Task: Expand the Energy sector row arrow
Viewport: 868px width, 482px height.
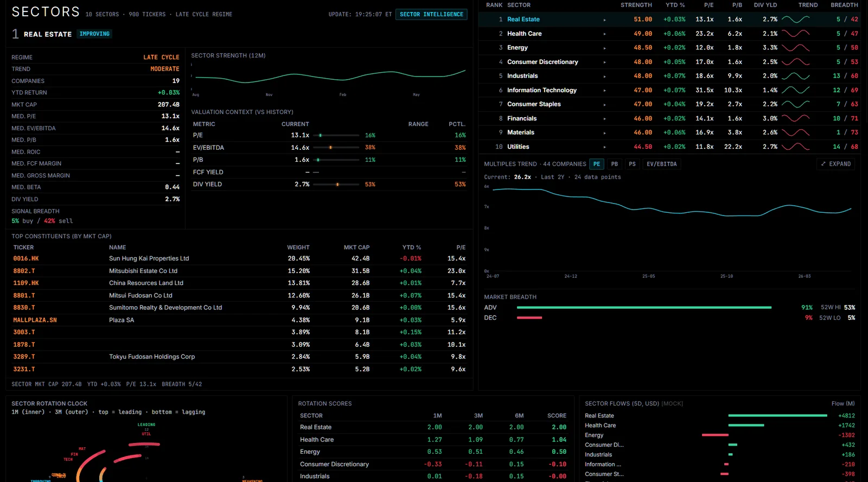Action: 604,48
